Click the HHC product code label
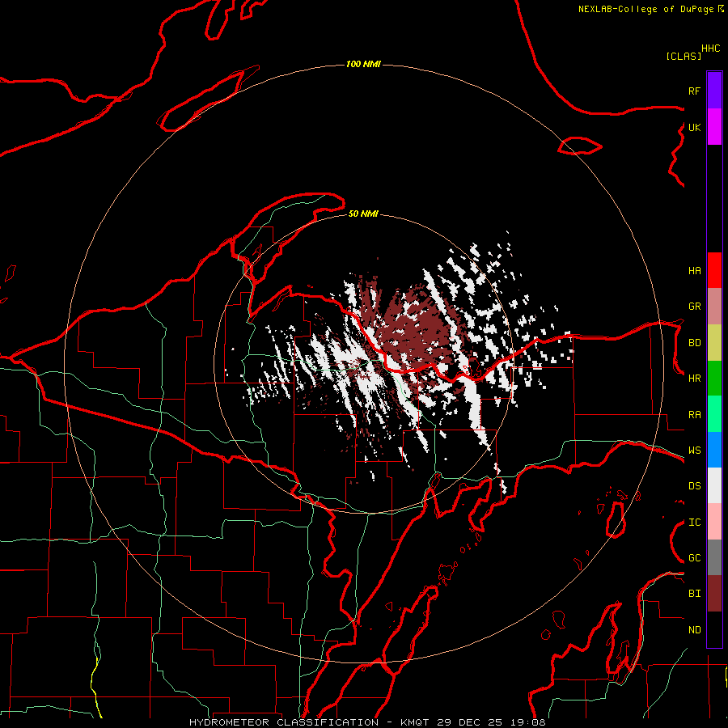Image resolution: width=728 pixels, height=728 pixels. point(711,49)
